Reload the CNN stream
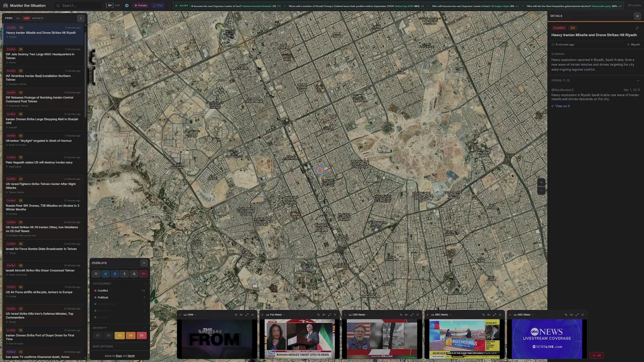Screen dimensions: 644x362 point(235,315)
